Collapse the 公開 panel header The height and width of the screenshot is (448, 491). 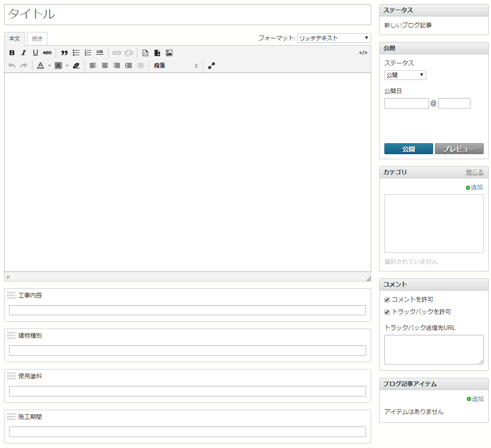pos(434,48)
